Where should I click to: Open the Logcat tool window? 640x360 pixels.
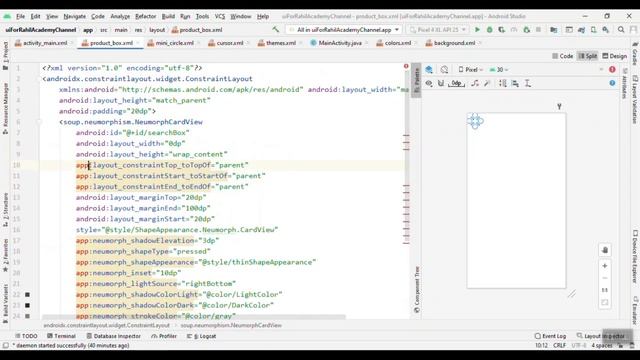[202, 336]
